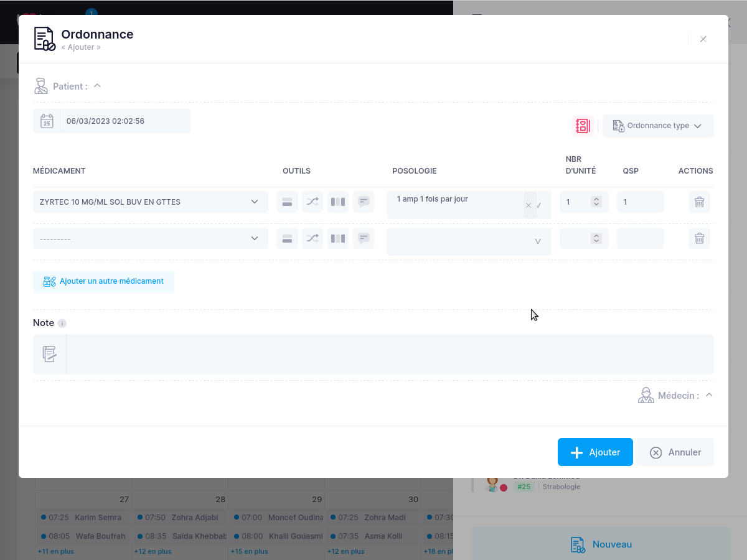
Task: Click the columns icon in the ZYRTEC row
Action: [338, 202]
